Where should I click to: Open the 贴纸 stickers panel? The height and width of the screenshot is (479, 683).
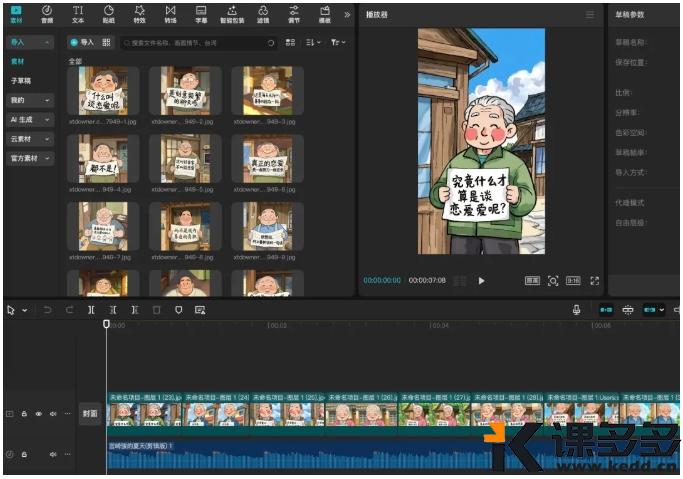coord(108,13)
